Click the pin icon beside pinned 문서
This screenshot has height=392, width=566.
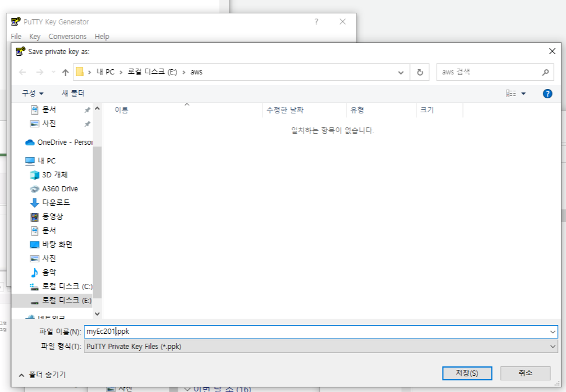click(x=87, y=110)
